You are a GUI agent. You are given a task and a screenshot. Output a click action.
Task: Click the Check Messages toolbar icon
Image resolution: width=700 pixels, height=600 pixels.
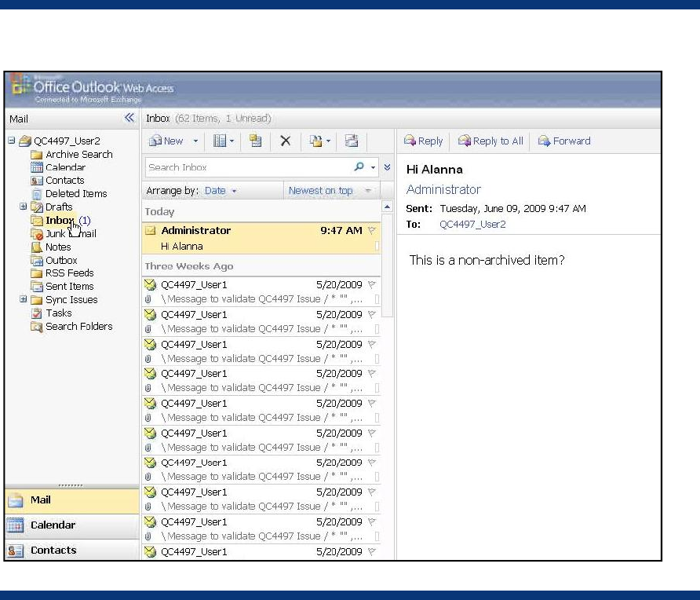255,141
